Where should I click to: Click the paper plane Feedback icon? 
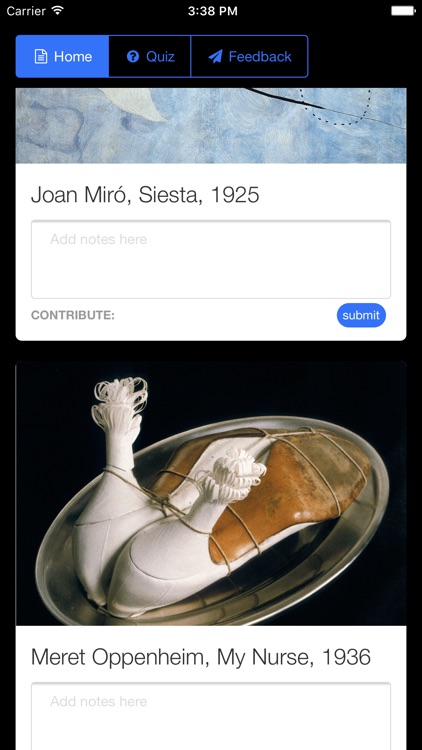click(215, 56)
